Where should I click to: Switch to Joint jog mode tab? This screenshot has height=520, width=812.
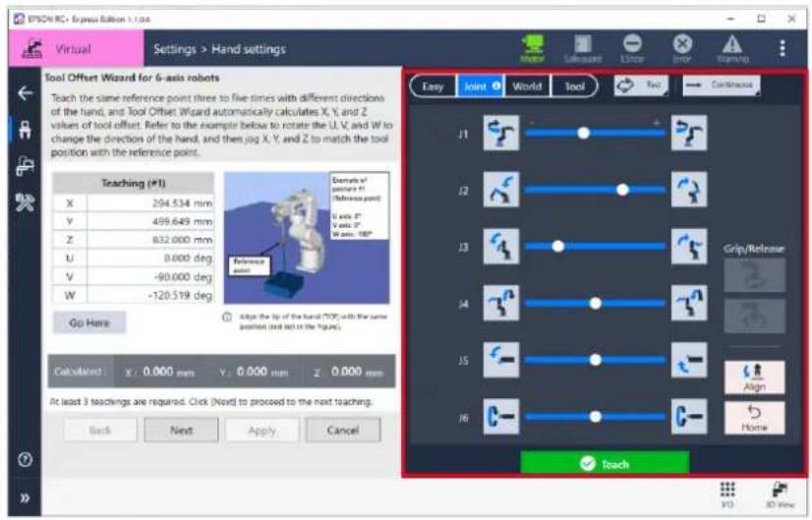pos(481,87)
